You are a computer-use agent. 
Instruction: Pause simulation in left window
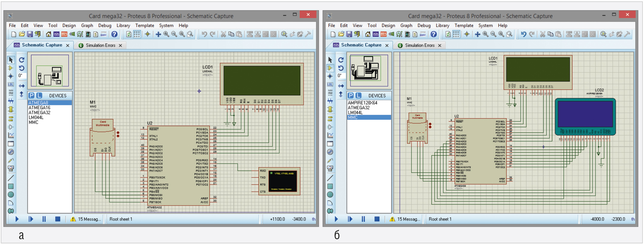coord(44,219)
